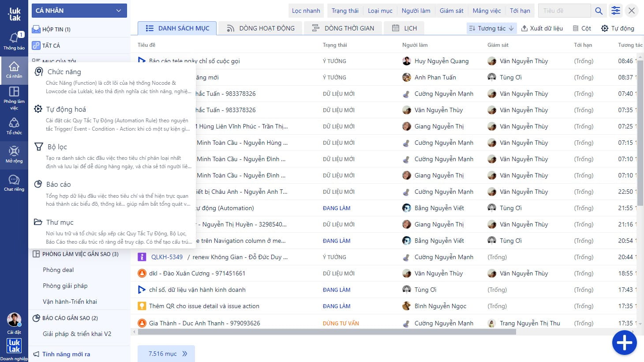
Task: Select Chức năng from the popup menu
Action: [x=64, y=72]
